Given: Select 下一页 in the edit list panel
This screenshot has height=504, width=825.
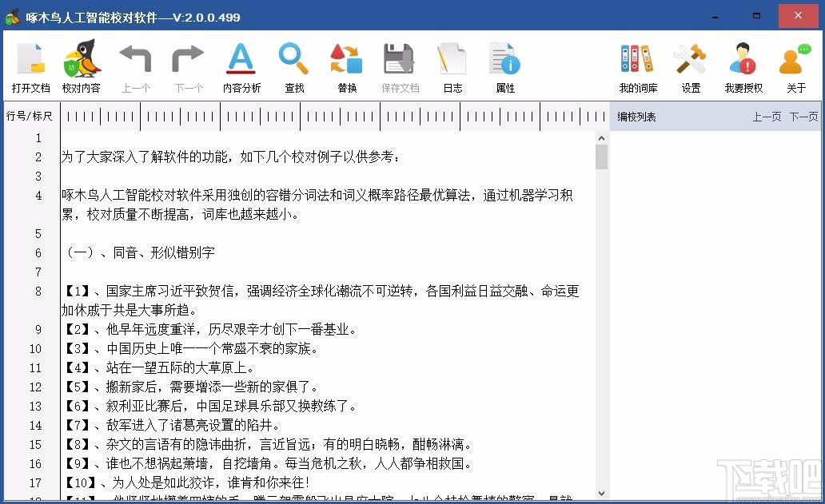Looking at the screenshot, I should (x=803, y=117).
